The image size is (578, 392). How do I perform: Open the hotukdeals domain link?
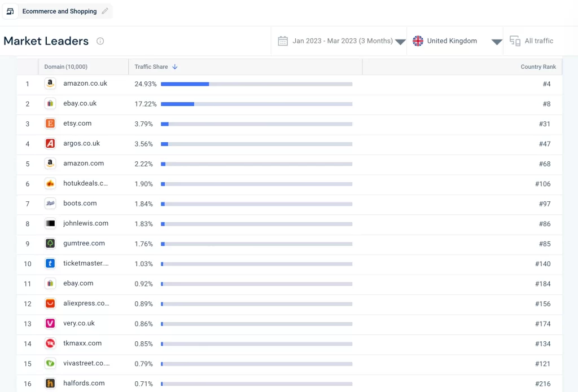[86, 183]
